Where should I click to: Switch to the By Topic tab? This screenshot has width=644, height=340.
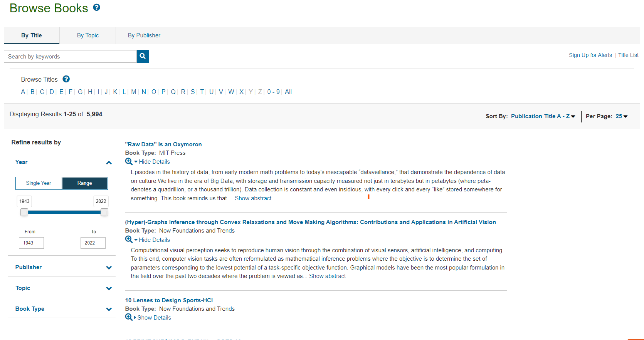(x=88, y=35)
